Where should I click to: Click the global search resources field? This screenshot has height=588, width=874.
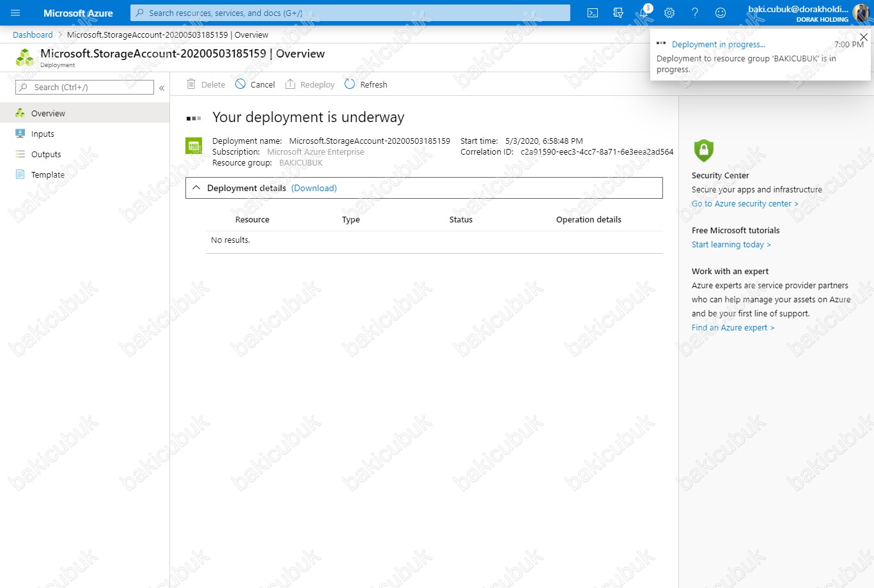[x=350, y=13]
